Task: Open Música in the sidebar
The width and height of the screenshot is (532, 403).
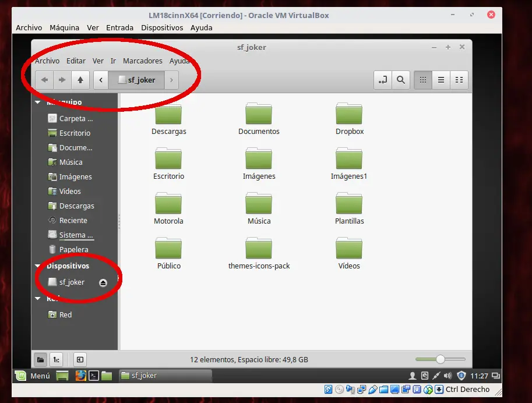Action: click(x=65, y=162)
